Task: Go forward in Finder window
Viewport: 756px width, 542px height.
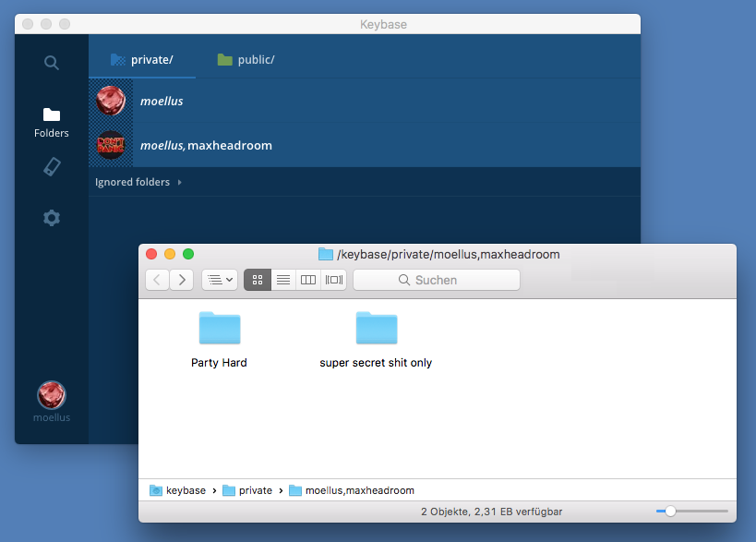Action: click(x=182, y=280)
